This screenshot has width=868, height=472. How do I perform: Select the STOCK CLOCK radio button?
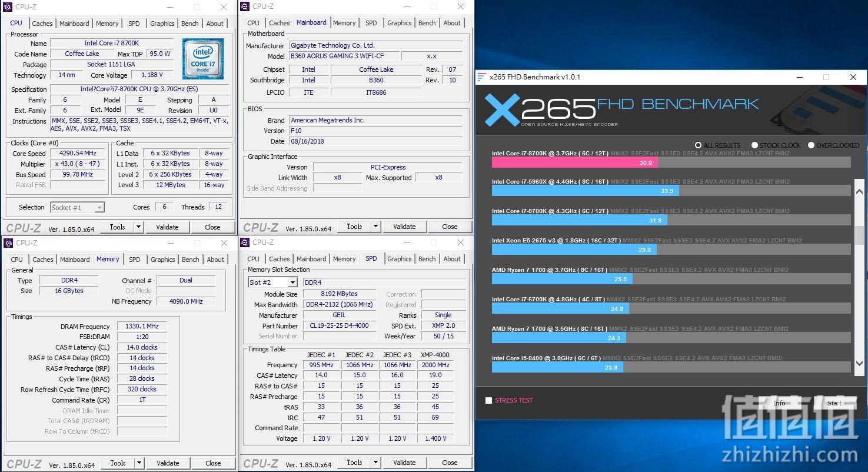coord(754,145)
